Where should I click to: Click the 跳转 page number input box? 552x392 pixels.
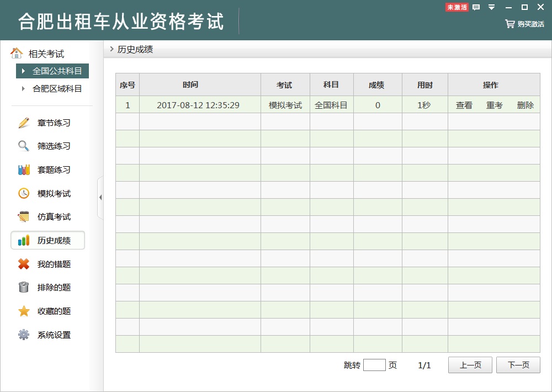pyautogui.click(x=374, y=365)
